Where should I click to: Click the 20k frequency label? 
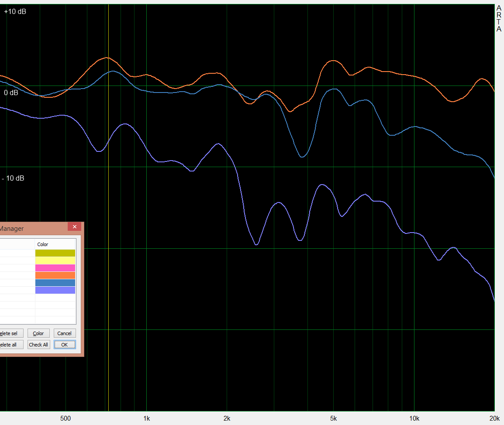pos(494,418)
